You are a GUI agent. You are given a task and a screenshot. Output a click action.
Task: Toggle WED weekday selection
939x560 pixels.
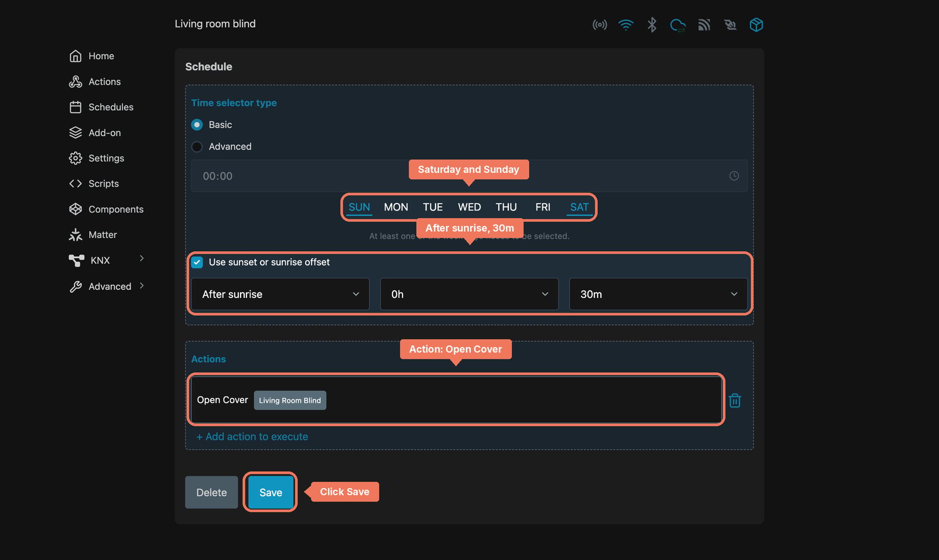click(469, 207)
